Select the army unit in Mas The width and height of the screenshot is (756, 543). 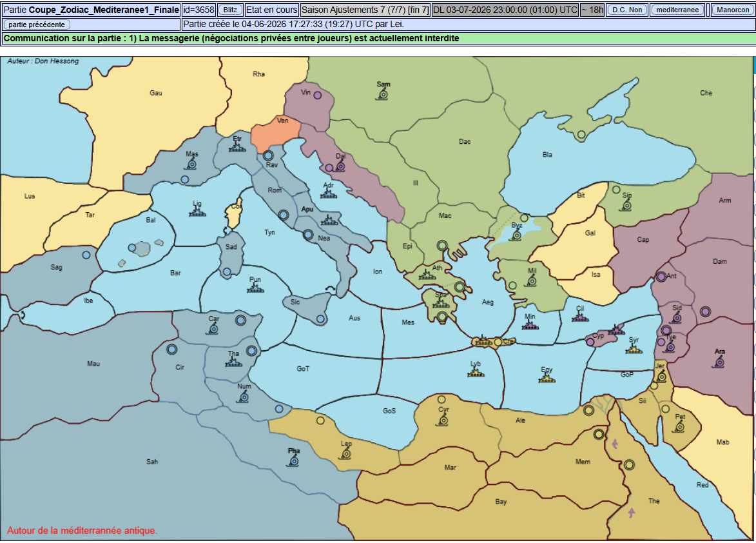[191, 165]
